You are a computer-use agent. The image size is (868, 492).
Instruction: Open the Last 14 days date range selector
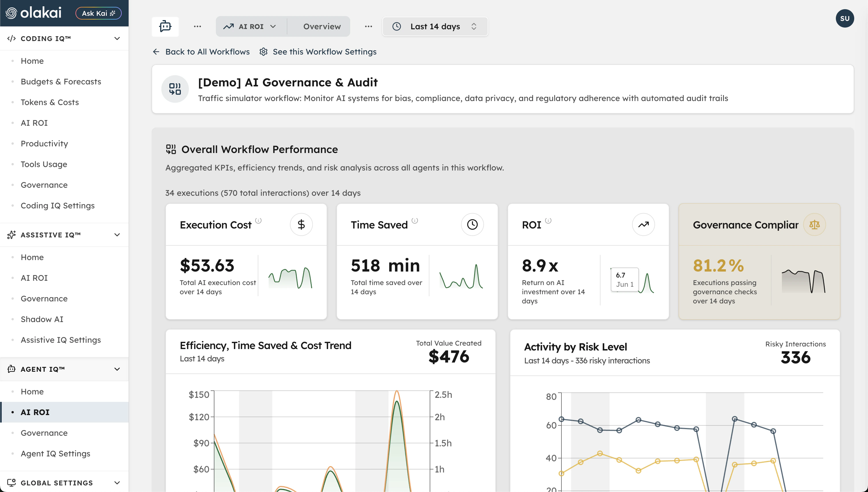tap(435, 26)
